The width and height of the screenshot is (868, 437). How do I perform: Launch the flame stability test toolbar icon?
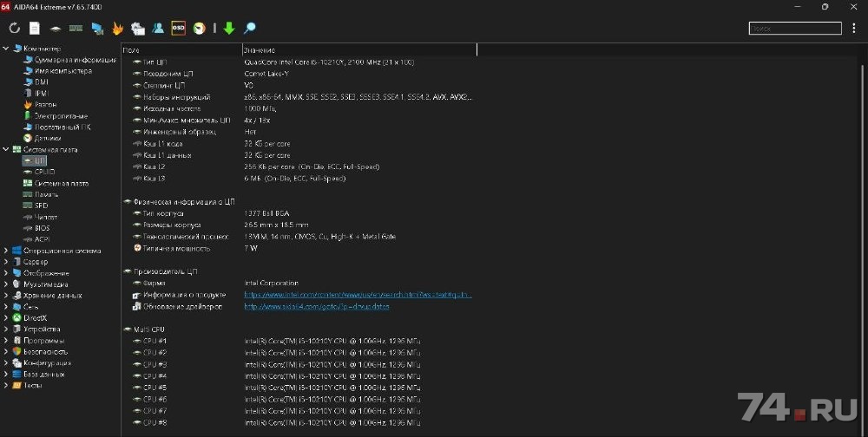click(117, 29)
